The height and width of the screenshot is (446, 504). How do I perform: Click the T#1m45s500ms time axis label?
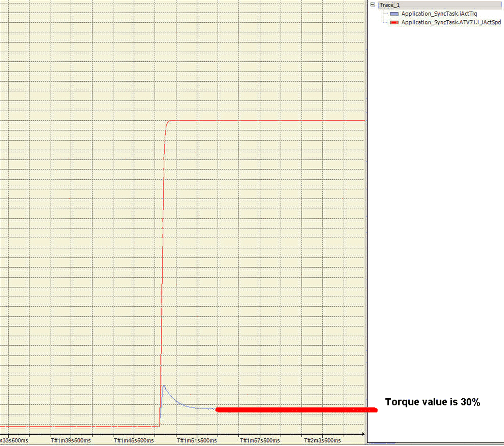tap(134, 441)
